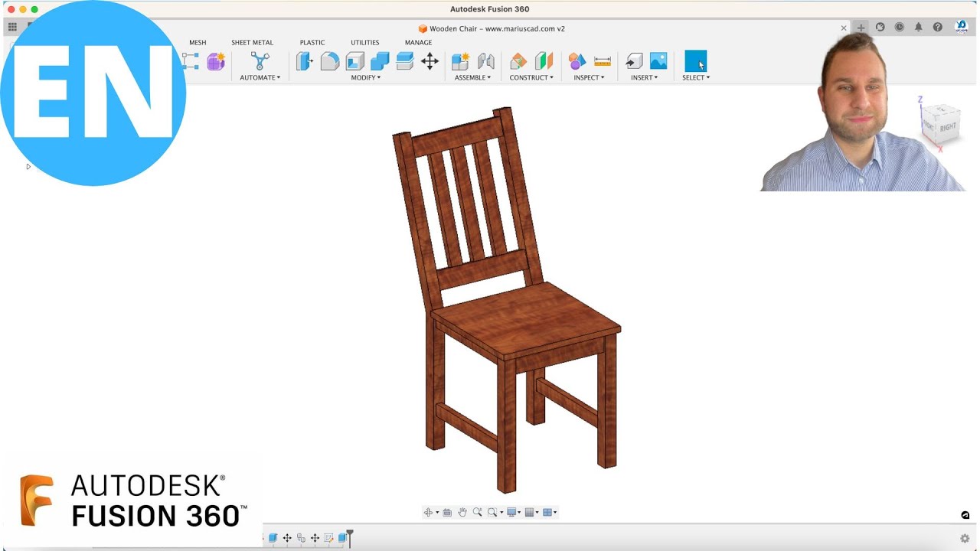The width and height of the screenshot is (980, 551).
Task: Switch to the UTILITIES tab
Action: pyautogui.click(x=365, y=43)
